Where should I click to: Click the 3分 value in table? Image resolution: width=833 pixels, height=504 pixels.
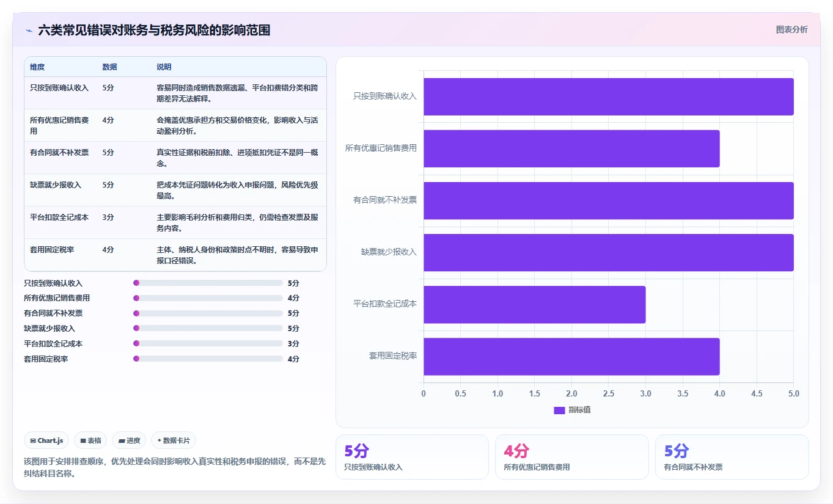pos(108,217)
